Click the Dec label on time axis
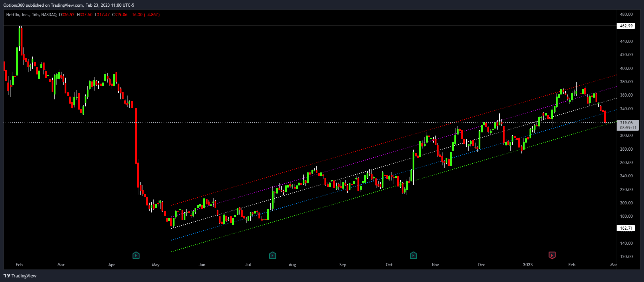This screenshot has width=644, height=282. [x=481, y=265]
